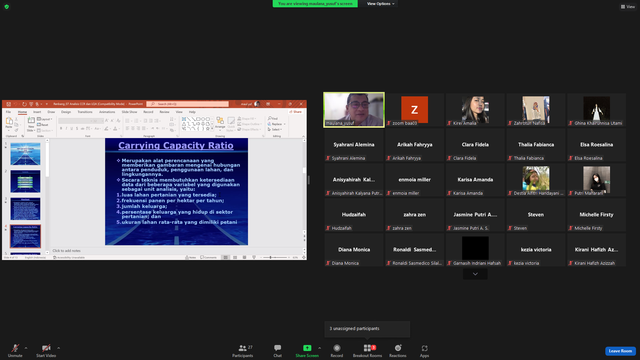Screen dimensions: 640x360
Task: Switch to Slide Sorter view icon
Action: (x=235, y=258)
